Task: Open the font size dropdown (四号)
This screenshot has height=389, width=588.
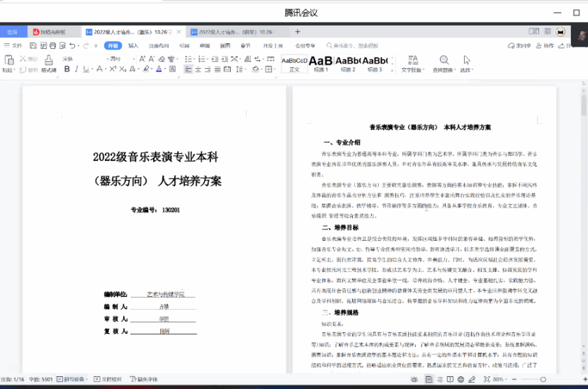Action: point(120,58)
